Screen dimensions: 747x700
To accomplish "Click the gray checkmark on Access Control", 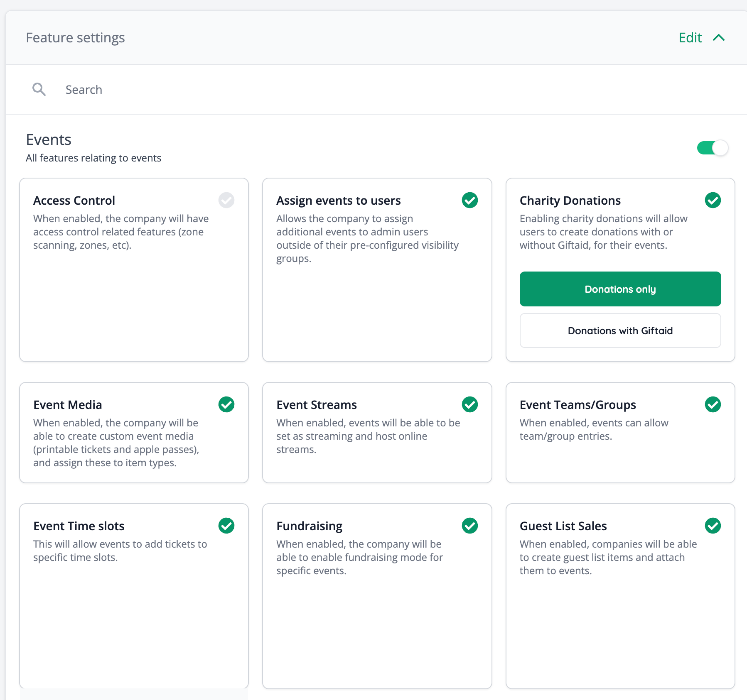I will [226, 201].
